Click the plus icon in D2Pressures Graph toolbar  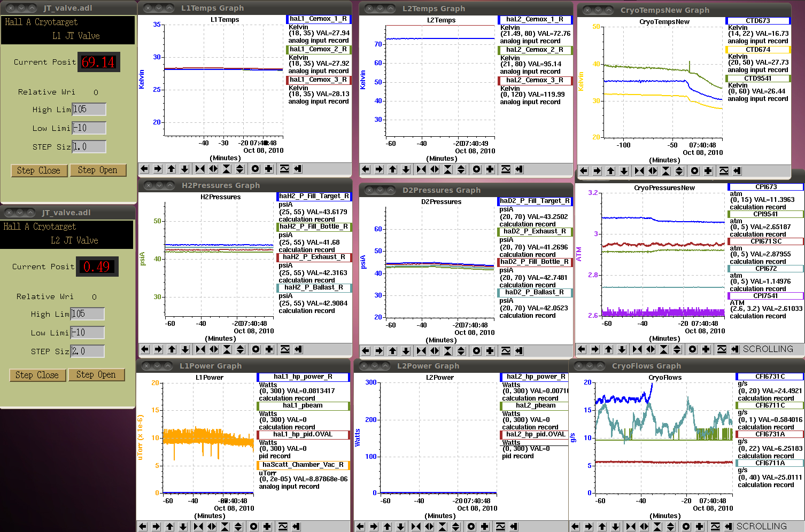(490, 351)
